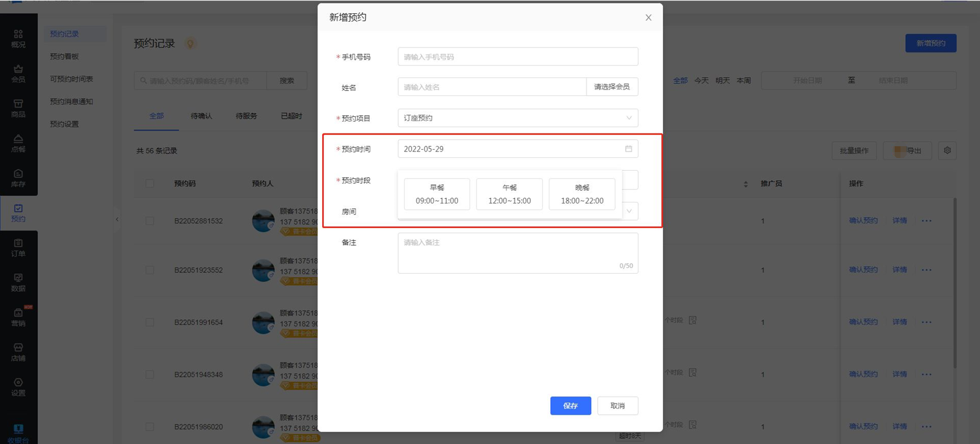
Task: Click customer avatar in row B22052881532
Action: (x=263, y=221)
